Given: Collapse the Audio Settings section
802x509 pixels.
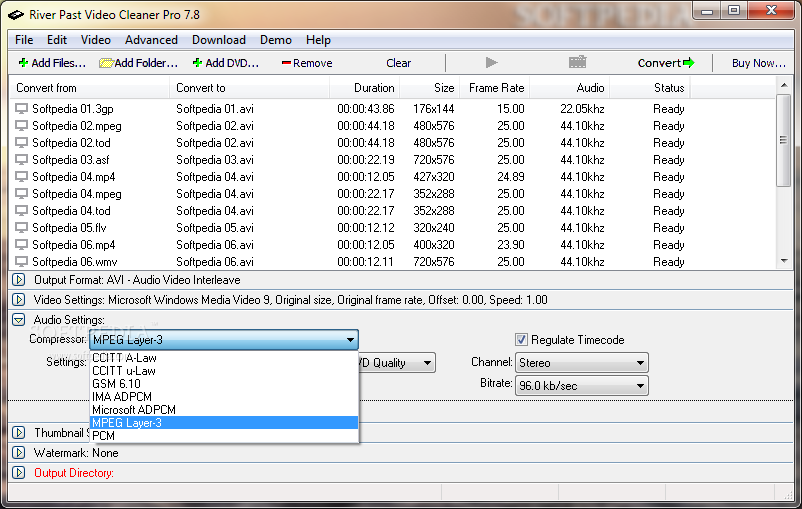Looking at the screenshot, I should click(18, 320).
